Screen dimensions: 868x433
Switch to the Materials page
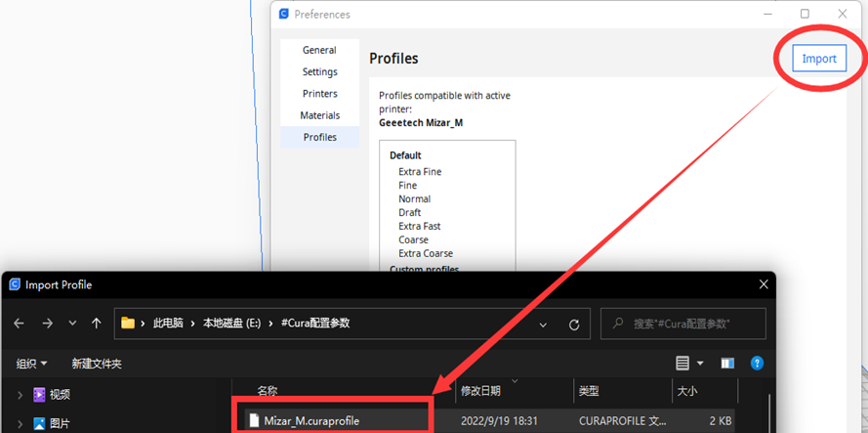(x=319, y=115)
